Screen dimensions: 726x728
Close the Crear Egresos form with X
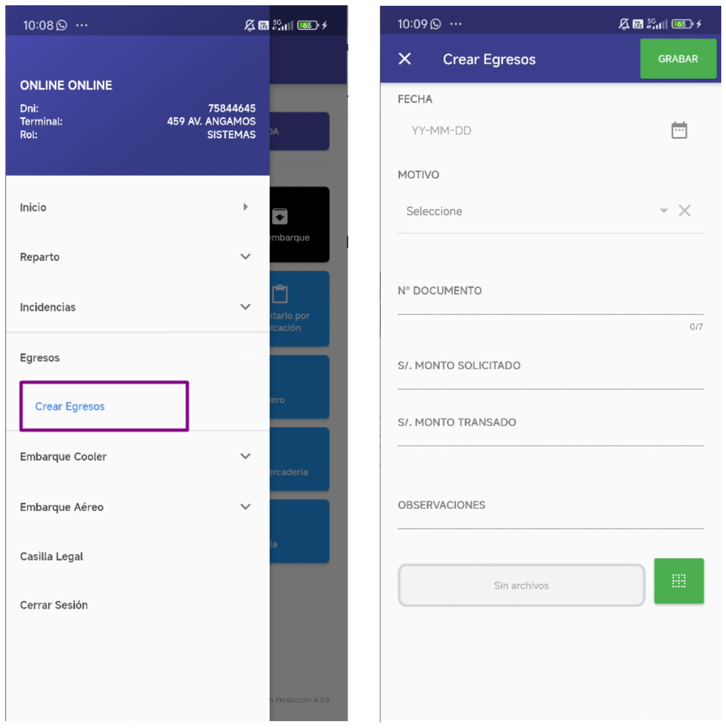[x=405, y=58]
